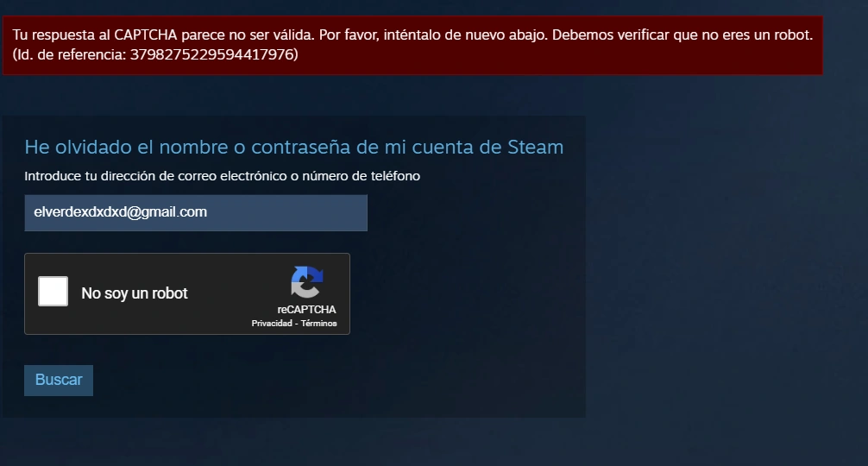This screenshot has width=868, height=466.
Task: Click the "Introduce tu dirección de correo" label
Action: (222, 176)
